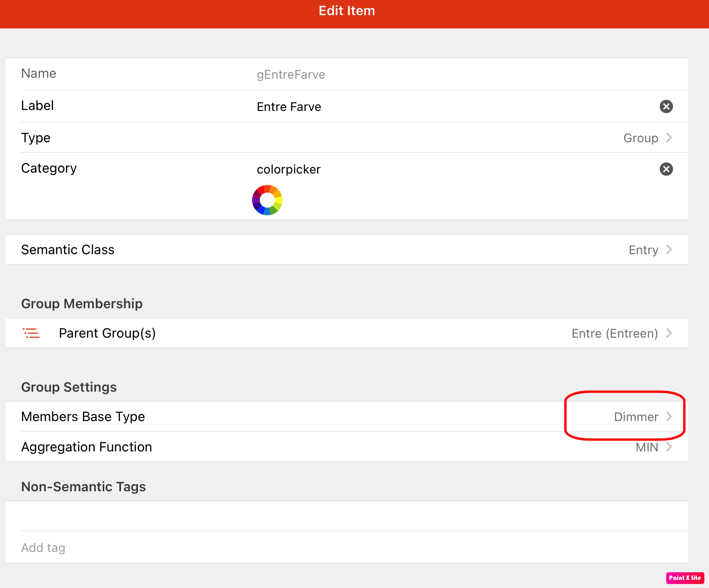
Task: Select the Semantic Class row label
Action: tap(68, 249)
